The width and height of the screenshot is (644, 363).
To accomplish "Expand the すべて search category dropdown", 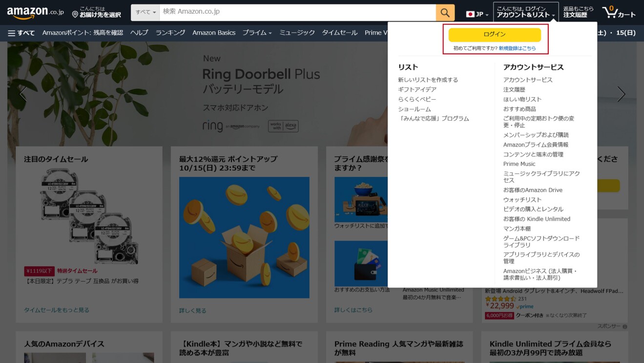I will pyautogui.click(x=145, y=12).
